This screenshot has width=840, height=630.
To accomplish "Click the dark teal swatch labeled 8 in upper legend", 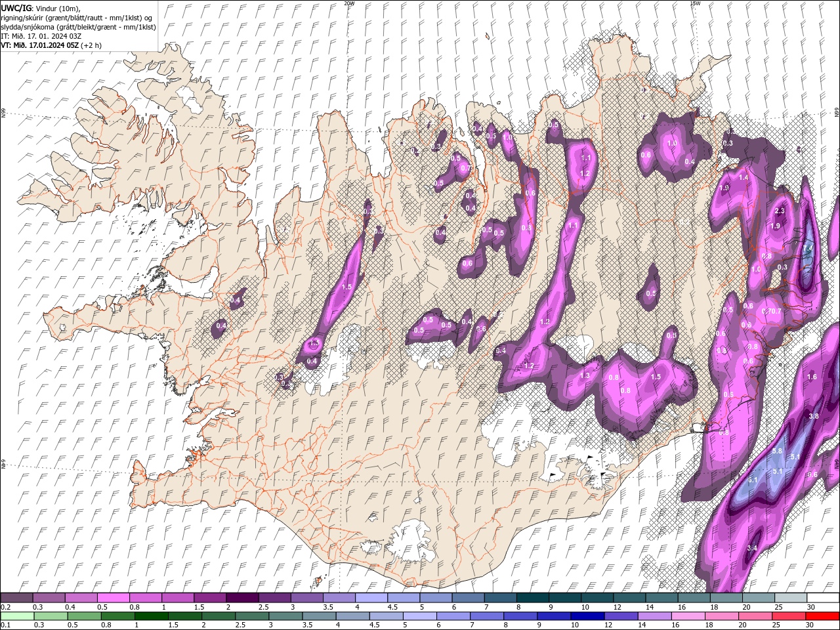I will pyautogui.click(x=532, y=598).
